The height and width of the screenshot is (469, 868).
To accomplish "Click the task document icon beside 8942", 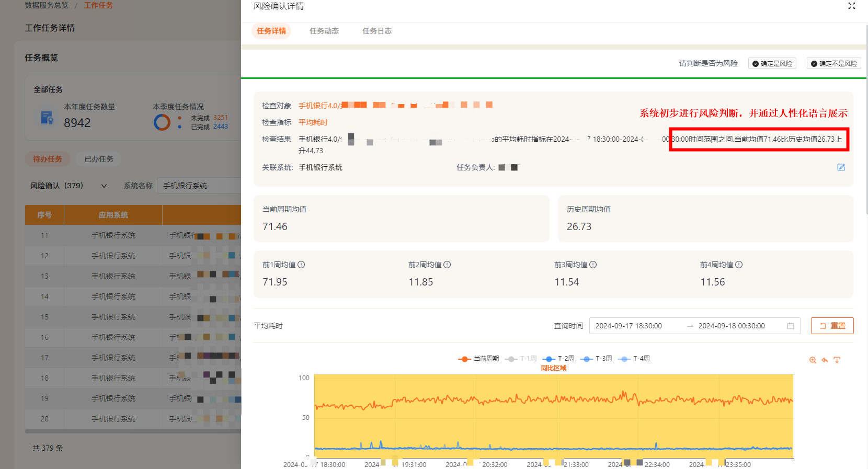I will tap(47, 118).
